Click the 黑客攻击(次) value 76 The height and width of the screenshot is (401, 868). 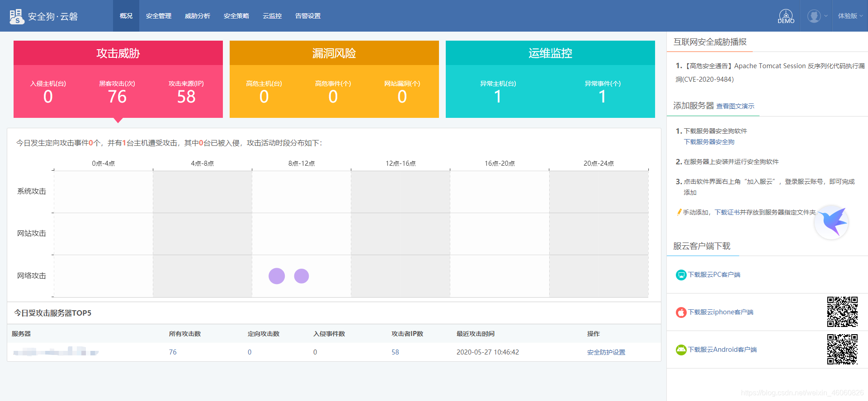(x=117, y=97)
